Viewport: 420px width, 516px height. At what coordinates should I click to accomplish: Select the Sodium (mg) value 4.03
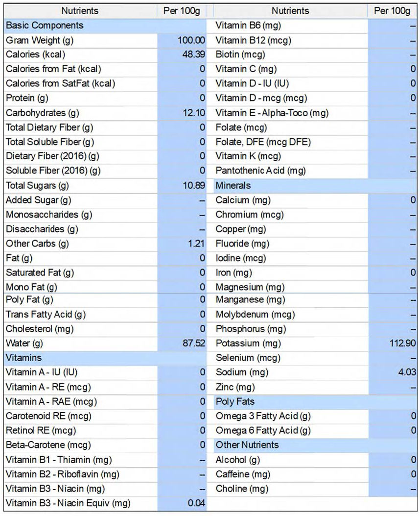coord(407,372)
